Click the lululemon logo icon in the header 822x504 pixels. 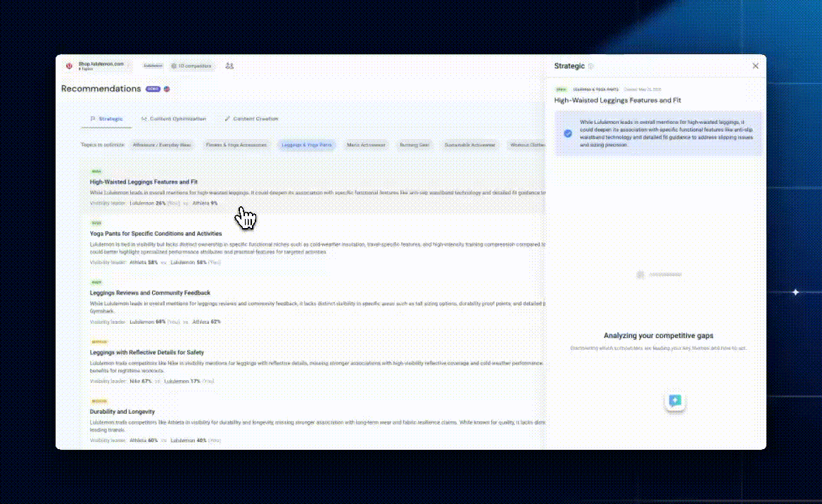(69, 66)
